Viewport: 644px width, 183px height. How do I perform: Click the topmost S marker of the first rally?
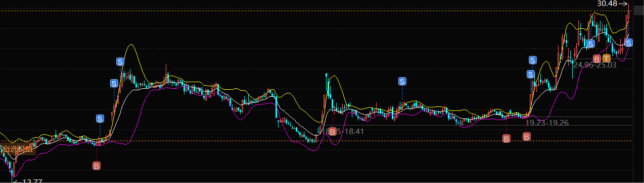(120, 62)
